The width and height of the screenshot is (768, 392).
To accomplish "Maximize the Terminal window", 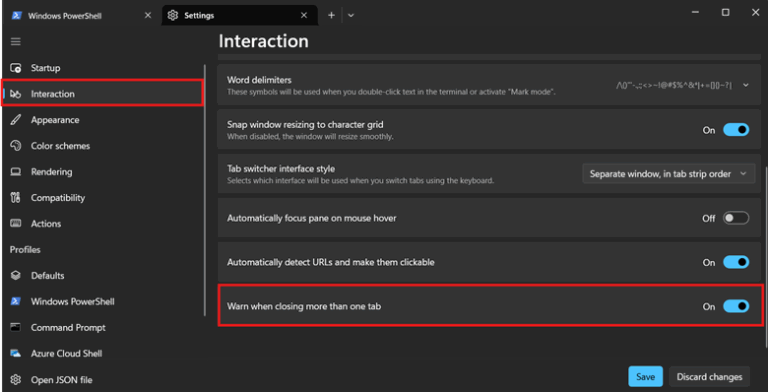I will pos(725,13).
